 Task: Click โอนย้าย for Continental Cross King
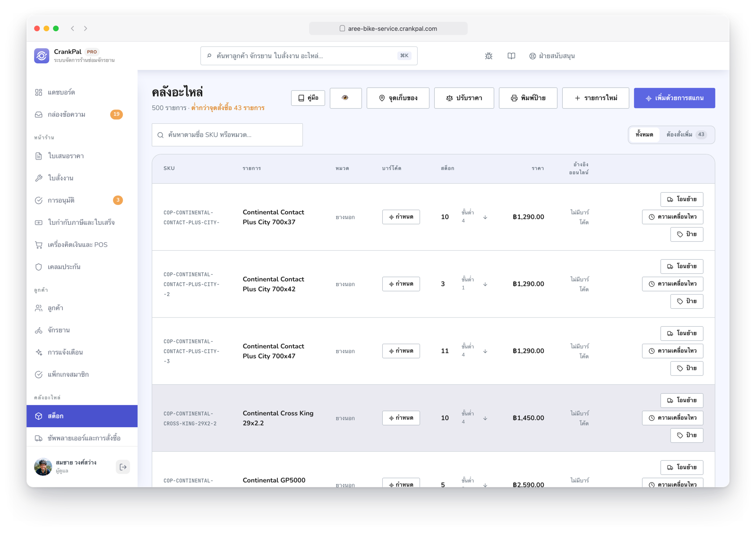click(682, 400)
